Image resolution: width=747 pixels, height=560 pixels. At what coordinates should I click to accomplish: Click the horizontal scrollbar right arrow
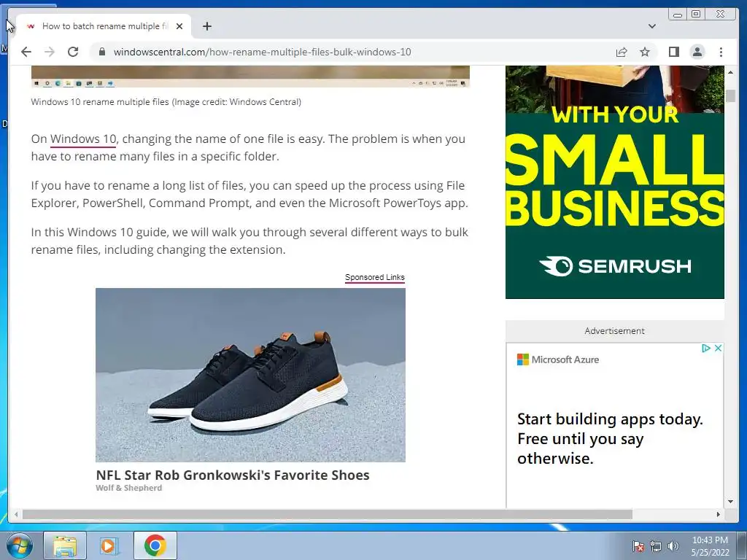[719, 514]
